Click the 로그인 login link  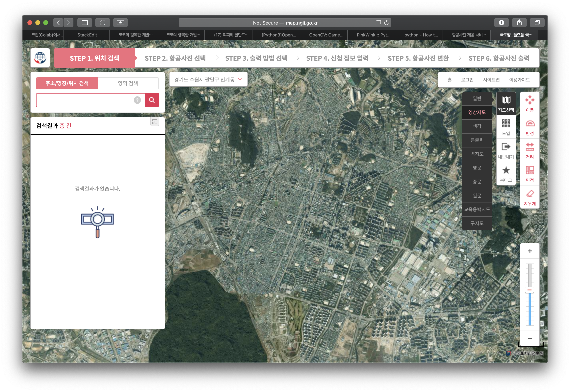click(467, 80)
